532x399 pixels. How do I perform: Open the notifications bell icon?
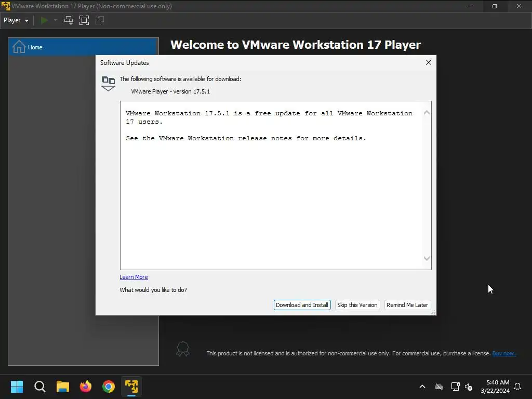pos(518,387)
